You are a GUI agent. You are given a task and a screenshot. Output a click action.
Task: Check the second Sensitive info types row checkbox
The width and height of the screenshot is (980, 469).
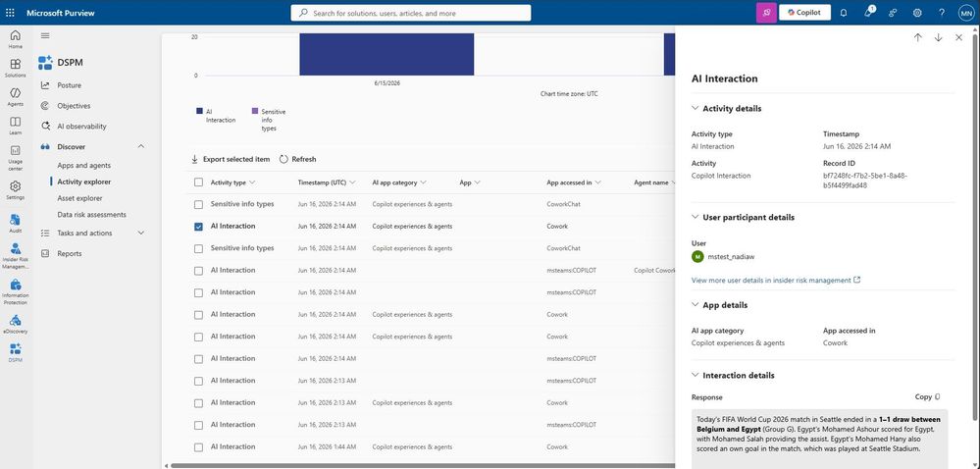(x=199, y=248)
